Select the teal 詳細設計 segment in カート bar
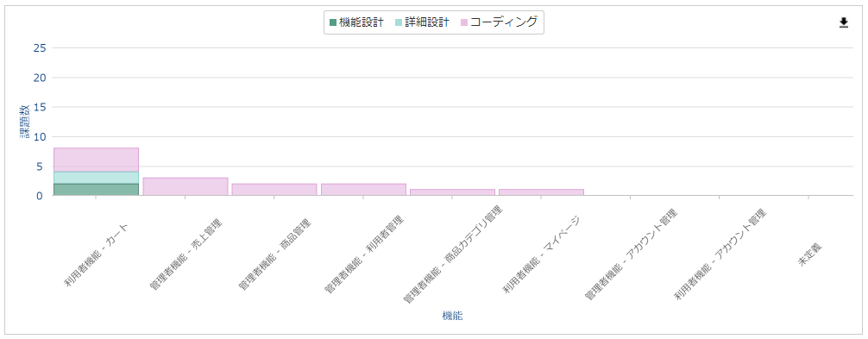 [x=97, y=178]
